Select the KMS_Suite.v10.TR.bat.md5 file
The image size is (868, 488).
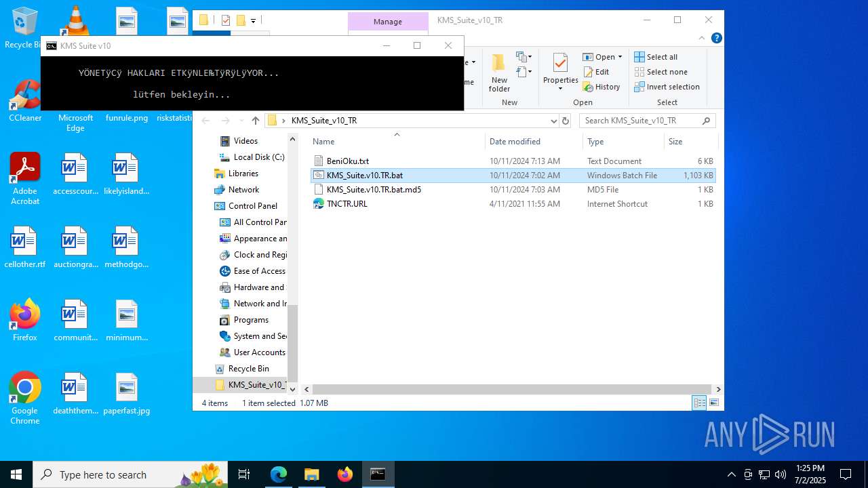pyautogui.click(x=374, y=190)
